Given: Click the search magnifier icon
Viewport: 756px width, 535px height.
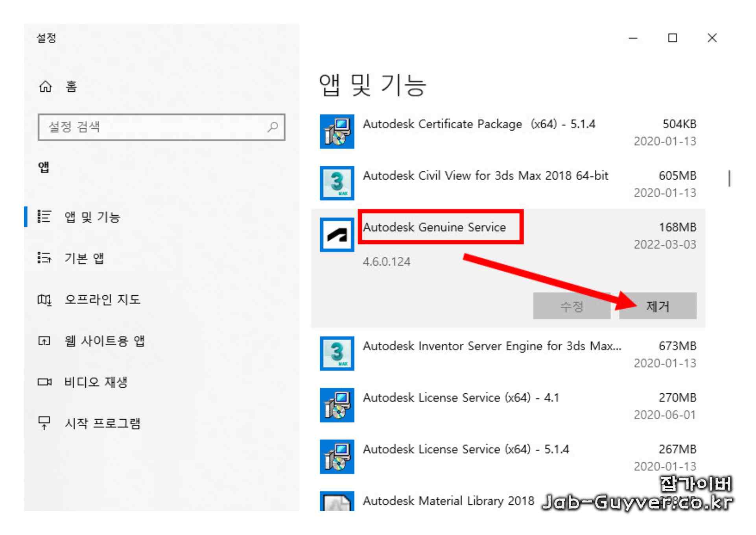Looking at the screenshot, I should pos(273,127).
